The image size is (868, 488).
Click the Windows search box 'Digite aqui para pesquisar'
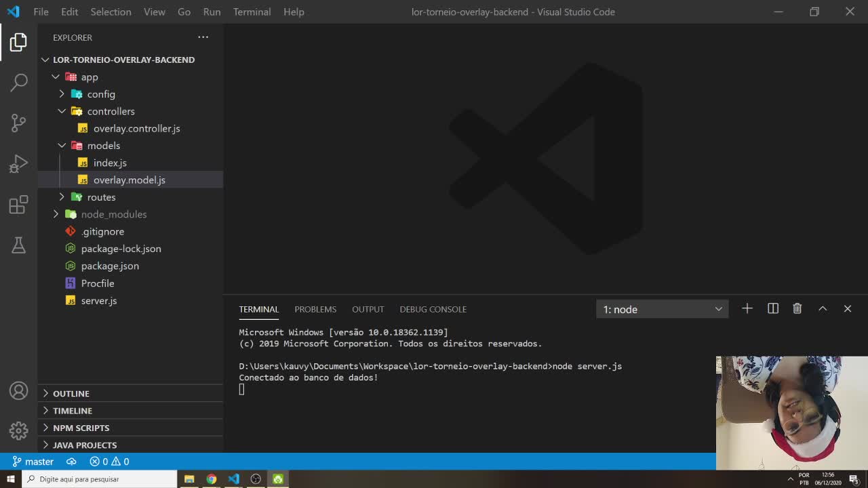(x=99, y=479)
